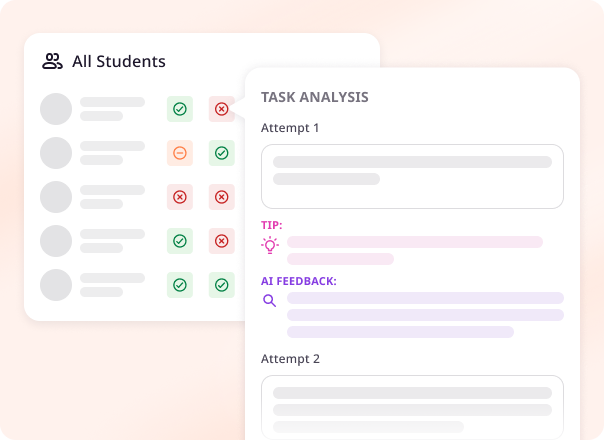This screenshot has height=440, width=604.
Task: Click the red X status in first student row
Action: pyautogui.click(x=221, y=109)
